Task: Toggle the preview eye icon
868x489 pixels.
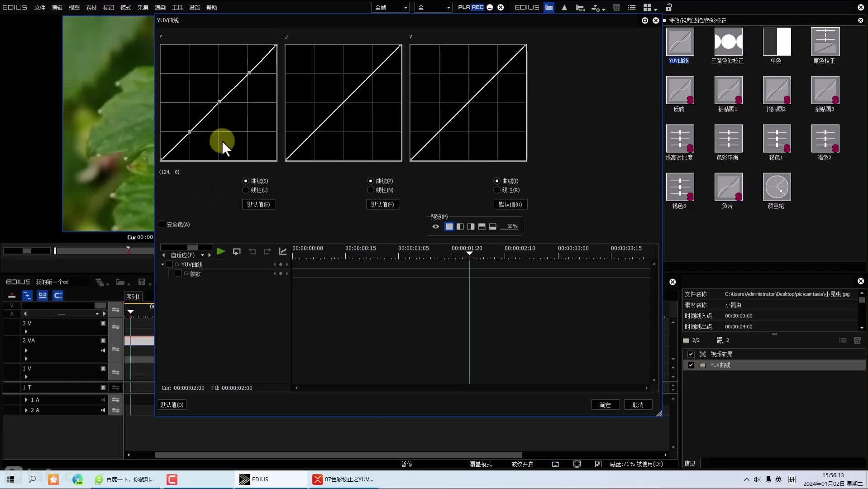Action: click(435, 226)
